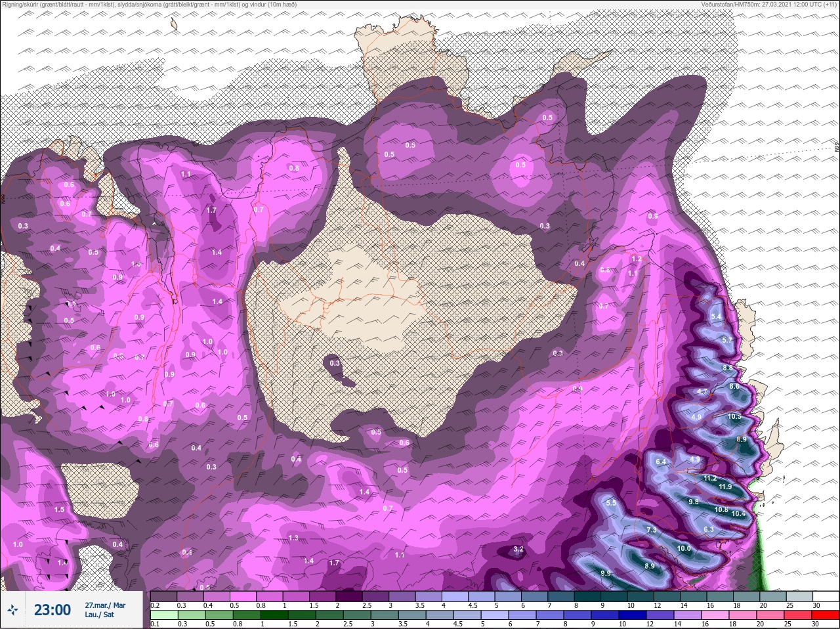Click the 11.2 precipitation value on the map
The height and width of the screenshot is (629, 840).
710,478
